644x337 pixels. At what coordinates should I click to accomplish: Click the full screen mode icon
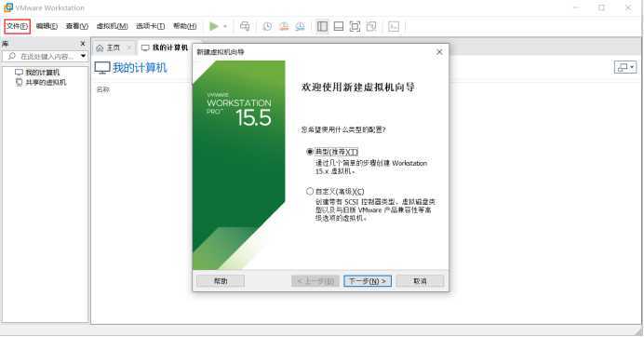(355, 26)
